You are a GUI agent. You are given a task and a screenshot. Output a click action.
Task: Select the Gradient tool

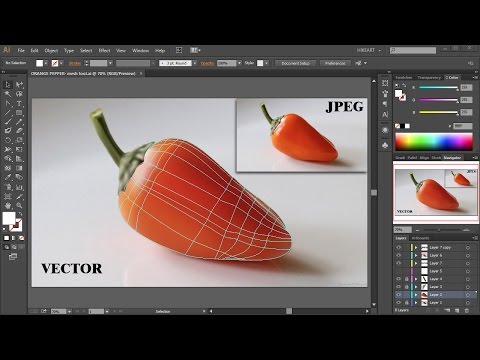tap(19, 168)
